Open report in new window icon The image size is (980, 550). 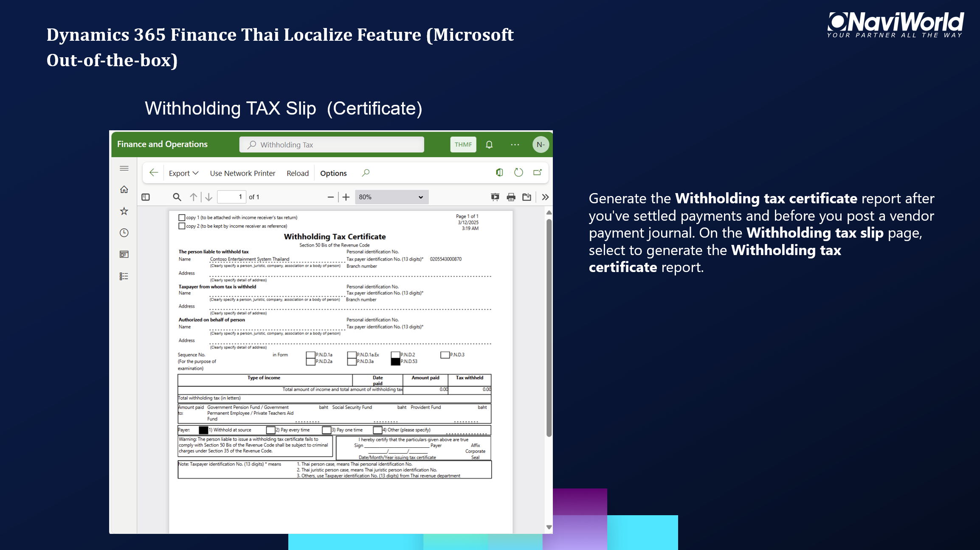(x=538, y=172)
